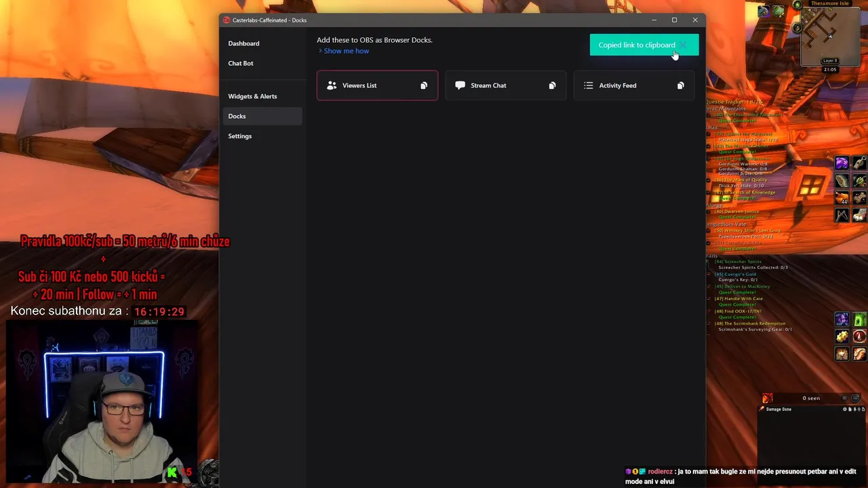Copy the Stream Chat dock link
The height and width of the screenshot is (488, 868).
tap(552, 85)
